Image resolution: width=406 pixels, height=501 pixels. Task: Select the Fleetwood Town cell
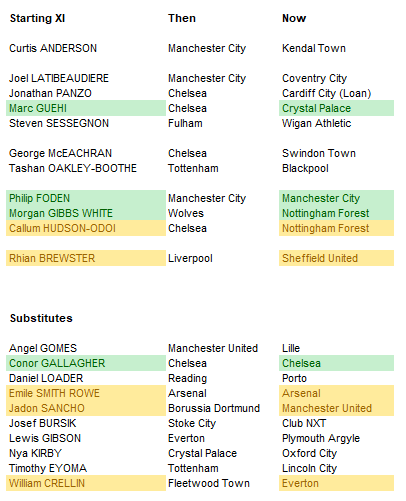click(222, 483)
